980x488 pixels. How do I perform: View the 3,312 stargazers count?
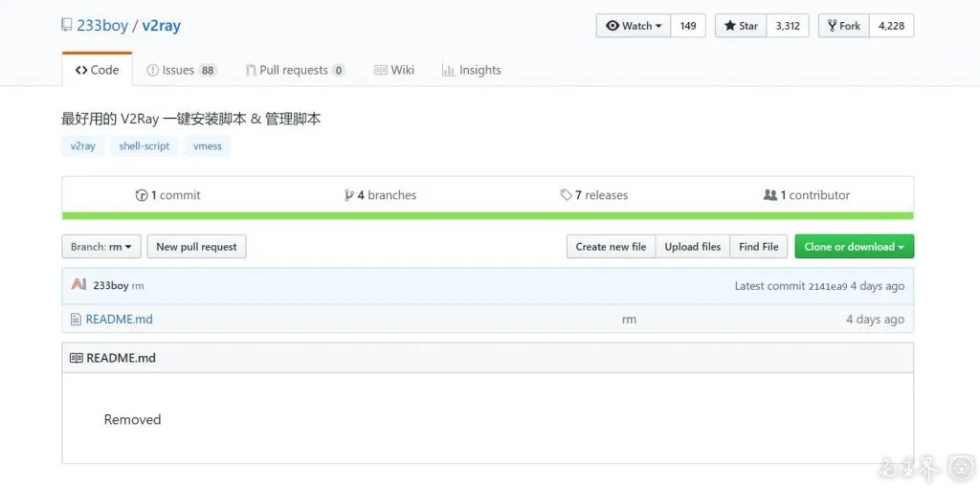tap(788, 26)
